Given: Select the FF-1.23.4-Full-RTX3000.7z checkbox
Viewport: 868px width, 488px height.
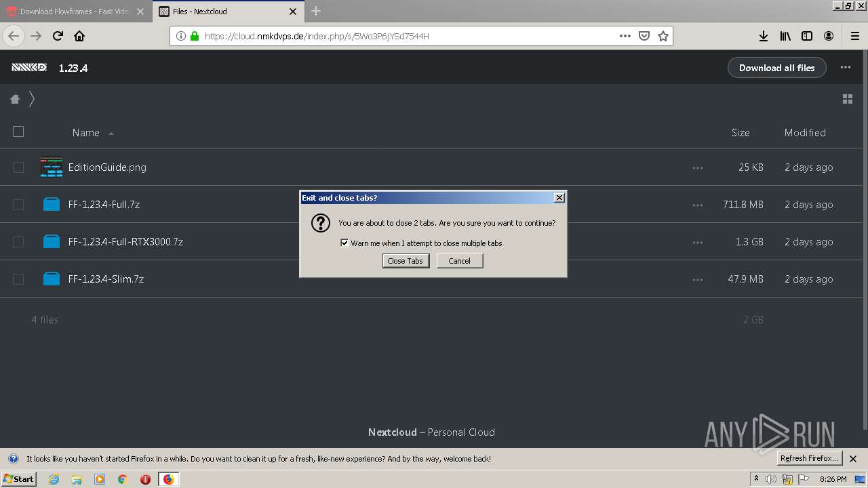Looking at the screenshot, I should [x=18, y=242].
